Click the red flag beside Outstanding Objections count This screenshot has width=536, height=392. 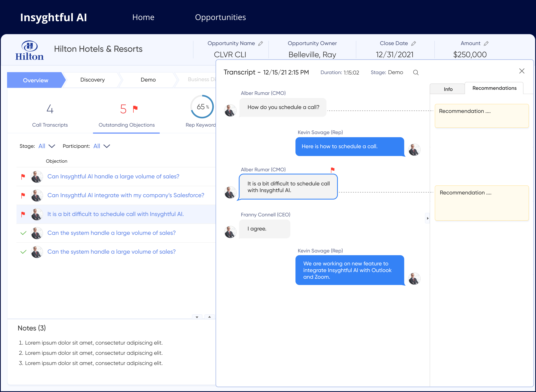tap(135, 109)
